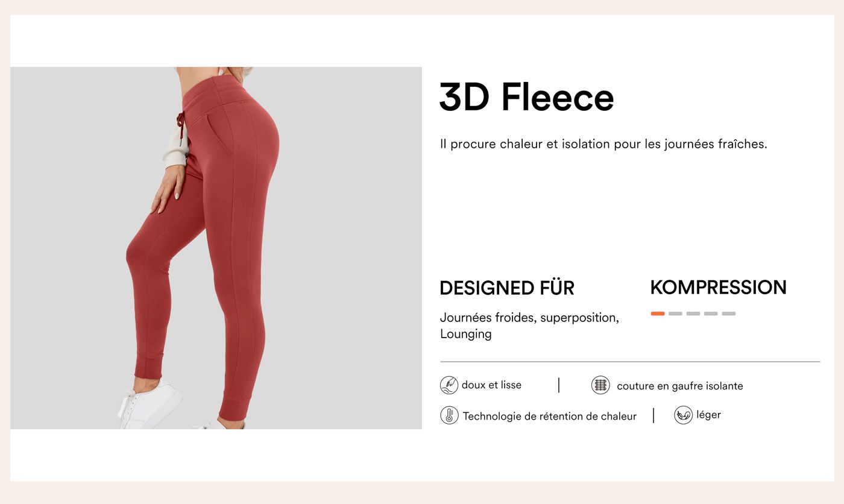Select the fourth compression level segment
Viewport: 844px width, 504px height.
pos(711,313)
